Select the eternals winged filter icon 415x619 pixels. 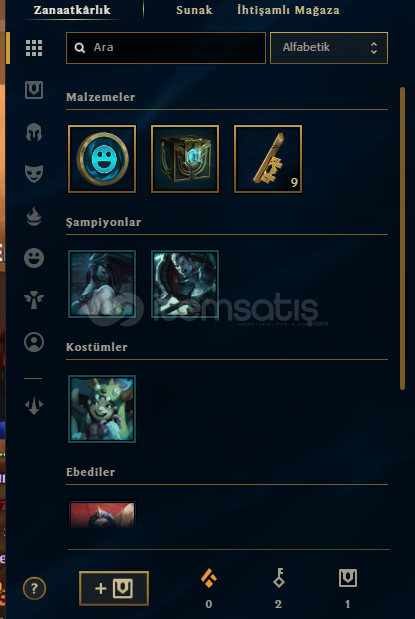coord(34,300)
